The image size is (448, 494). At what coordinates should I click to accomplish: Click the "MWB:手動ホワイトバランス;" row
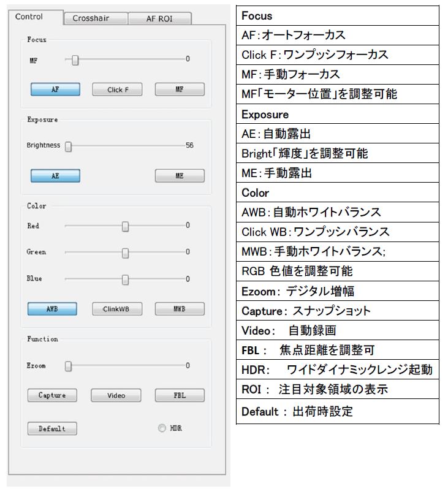pos(338,251)
